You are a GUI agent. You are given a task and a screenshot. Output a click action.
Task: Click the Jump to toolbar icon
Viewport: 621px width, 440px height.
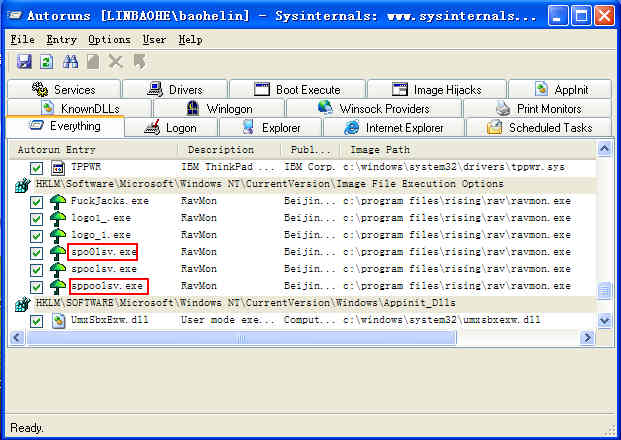pos(139,62)
